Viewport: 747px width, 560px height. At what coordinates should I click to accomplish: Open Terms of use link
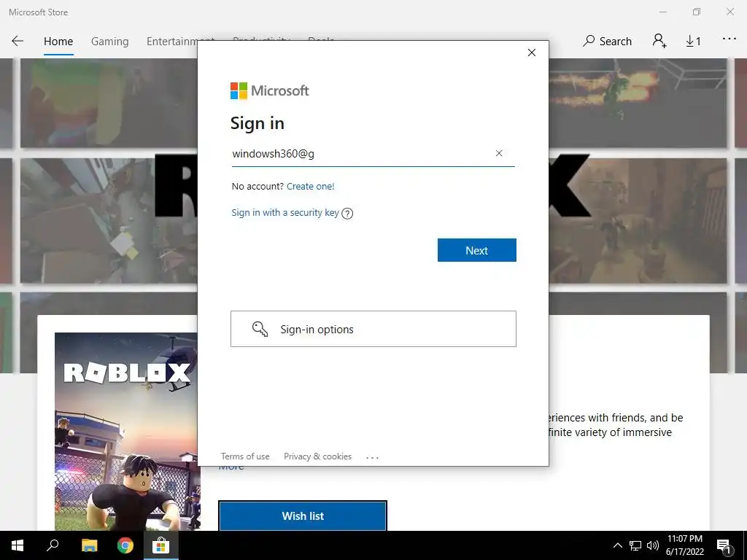(245, 456)
